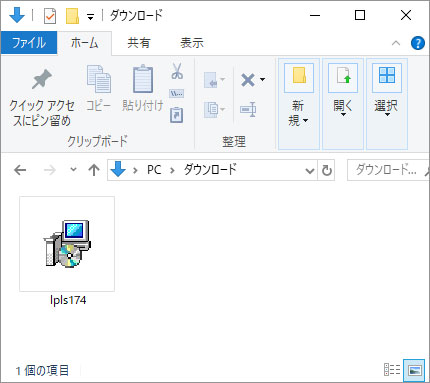Open the 開く dropdown group
This screenshot has width=430, height=383.
click(343, 104)
